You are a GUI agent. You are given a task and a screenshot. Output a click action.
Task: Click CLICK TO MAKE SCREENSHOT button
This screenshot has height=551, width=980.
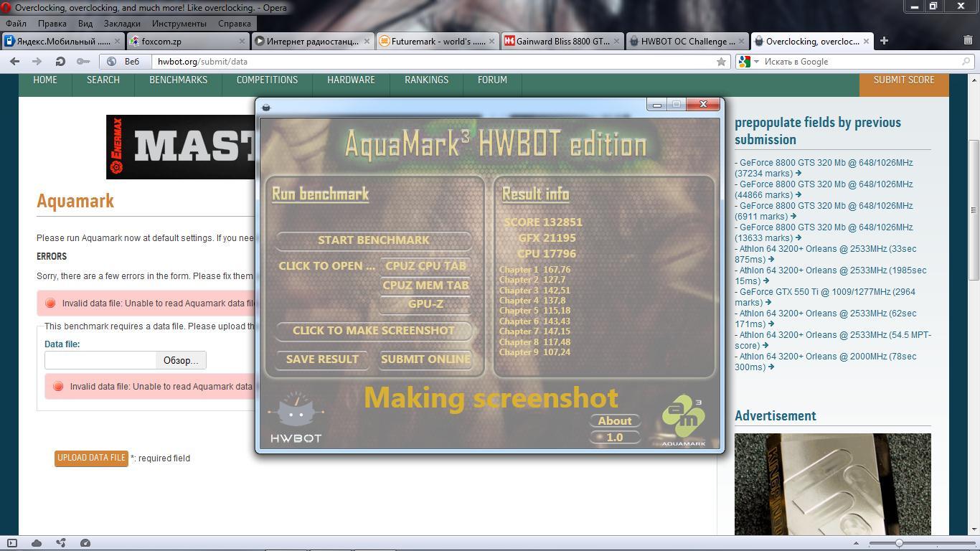pyautogui.click(x=374, y=331)
